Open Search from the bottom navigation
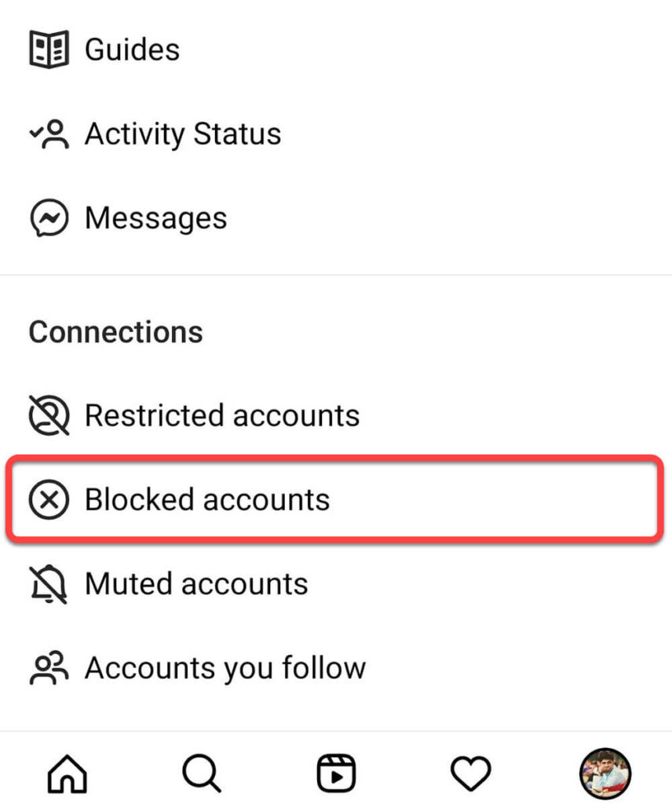672x804 pixels. tap(202, 773)
